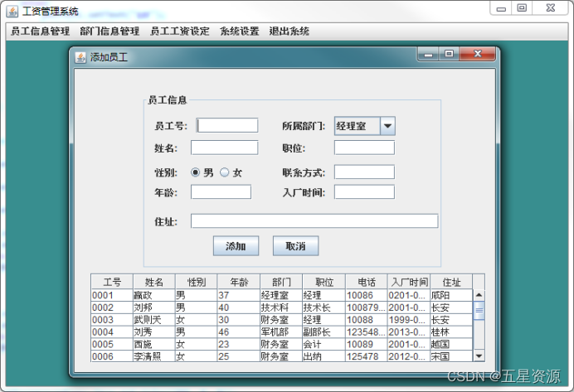
Task: Select the cell 西施 in the table
Action: click(154, 344)
